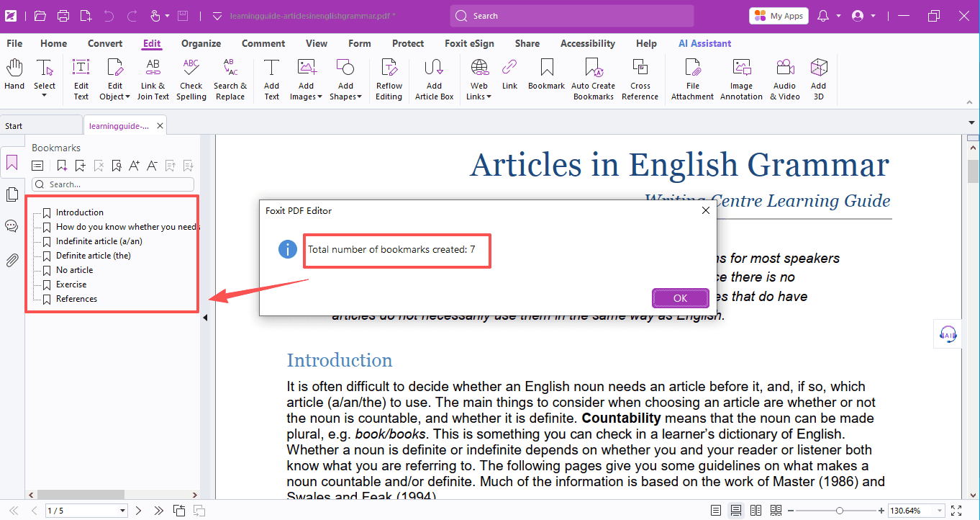Open quick access toolbar customize arrow
This screenshot has height=520, width=980.
[x=217, y=16]
